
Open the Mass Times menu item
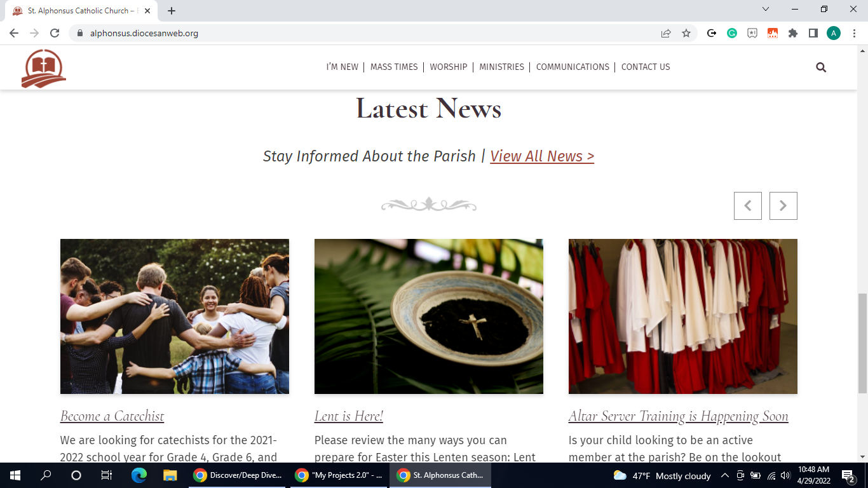pos(394,67)
